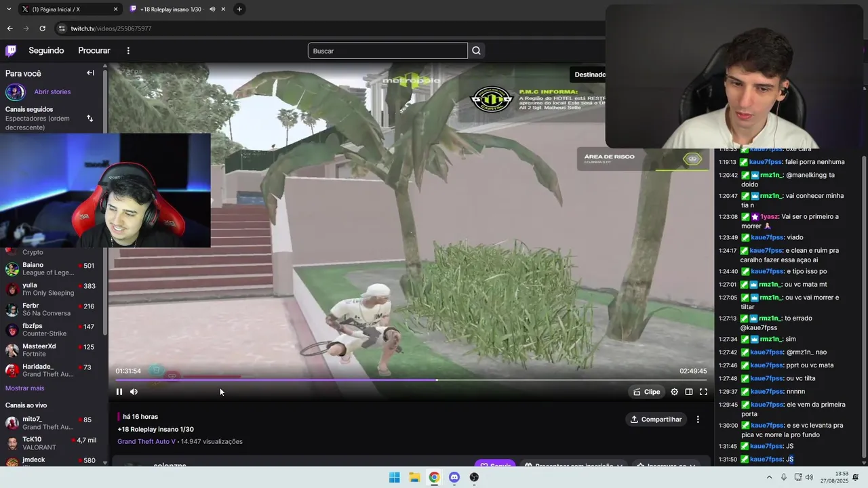Image resolution: width=868 pixels, height=488 pixels.
Task: Open network icon in system tray
Action: point(799,477)
